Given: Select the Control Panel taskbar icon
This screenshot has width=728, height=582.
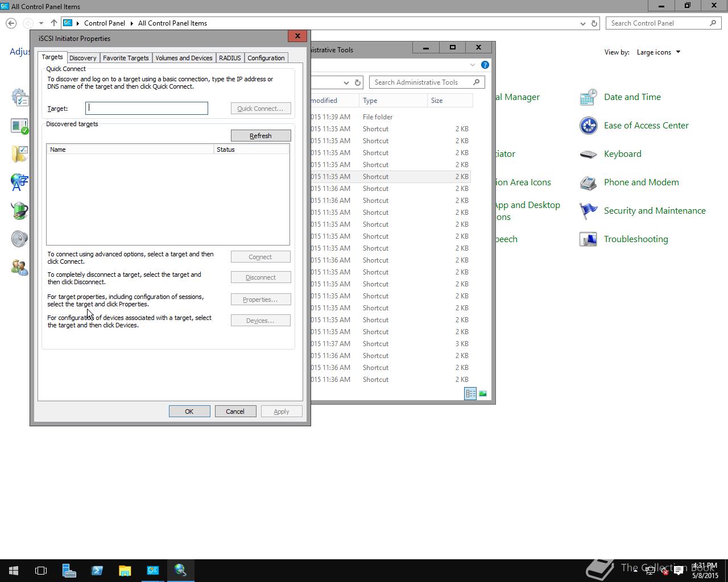Looking at the screenshot, I should (152, 570).
